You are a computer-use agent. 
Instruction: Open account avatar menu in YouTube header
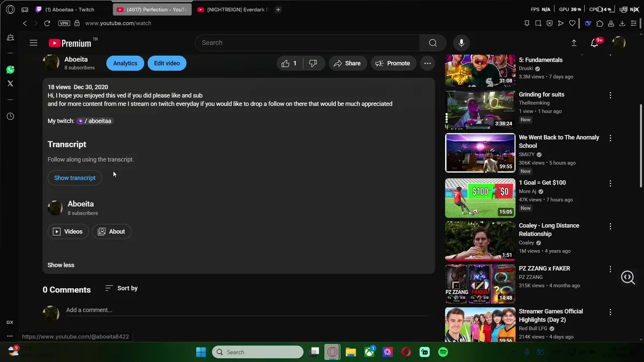pos(618,43)
